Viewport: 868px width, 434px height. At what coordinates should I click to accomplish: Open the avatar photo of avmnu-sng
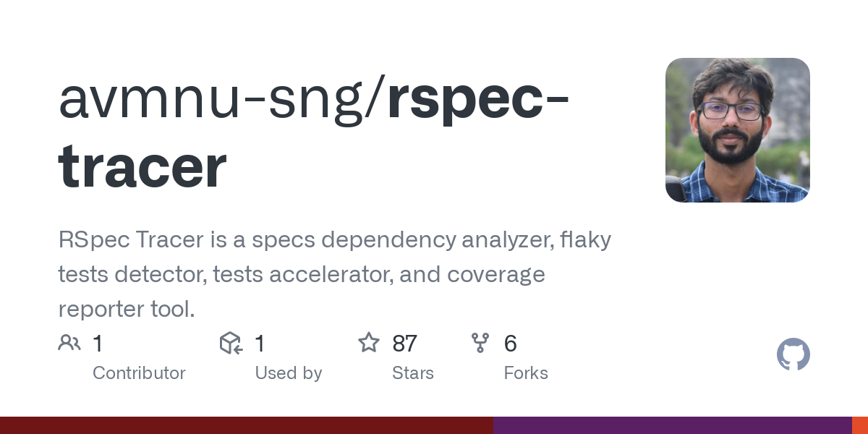(x=738, y=130)
